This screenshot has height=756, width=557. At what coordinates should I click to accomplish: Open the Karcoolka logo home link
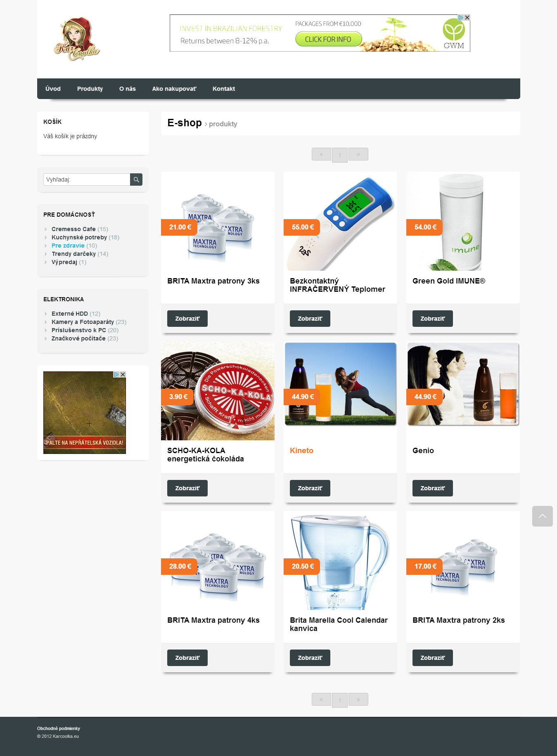(x=77, y=39)
